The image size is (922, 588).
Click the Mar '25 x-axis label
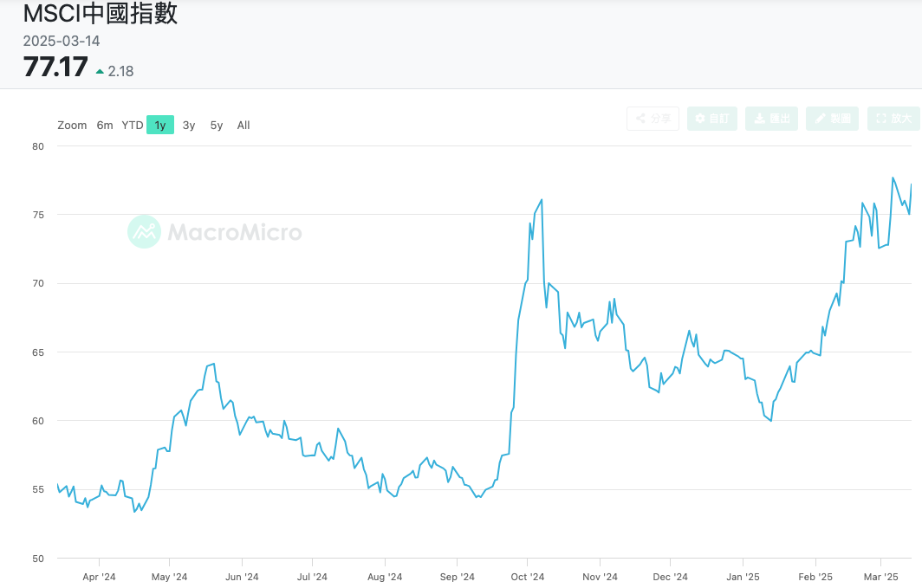tap(881, 576)
